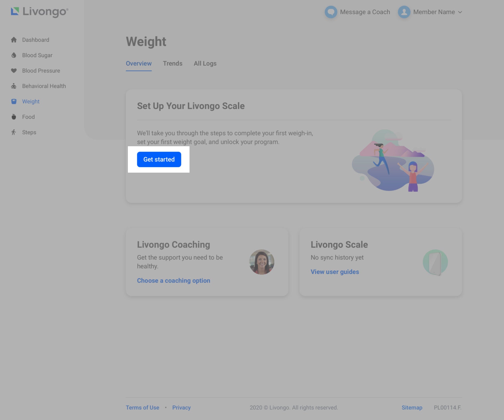This screenshot has height=420, width=504.
Task: Click the Livongo logo
Action: coord(40,12)
